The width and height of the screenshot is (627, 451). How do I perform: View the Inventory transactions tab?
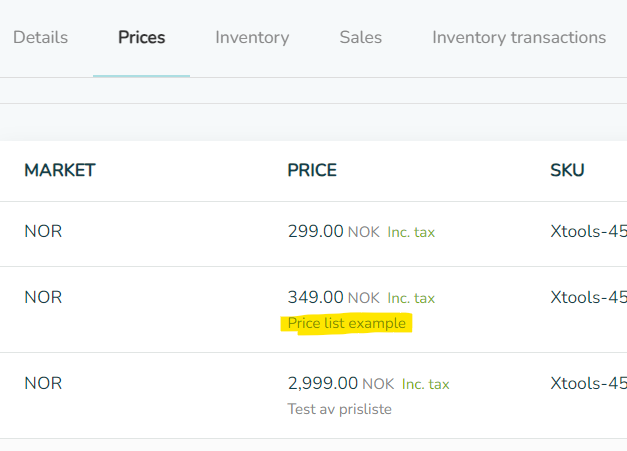click(519, 38)
